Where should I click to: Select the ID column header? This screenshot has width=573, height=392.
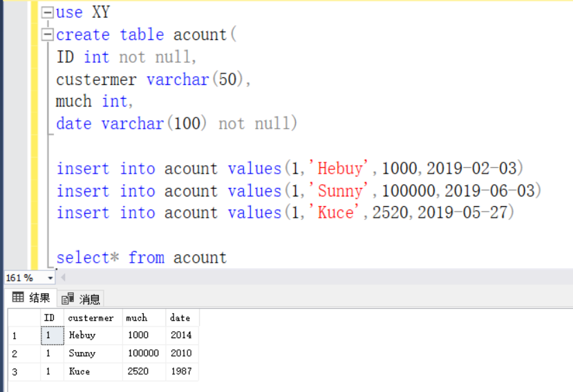[x=52, y=318]
